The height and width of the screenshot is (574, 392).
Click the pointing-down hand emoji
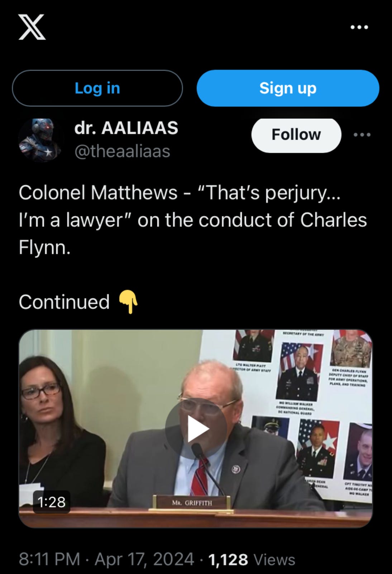click(128, 302)
